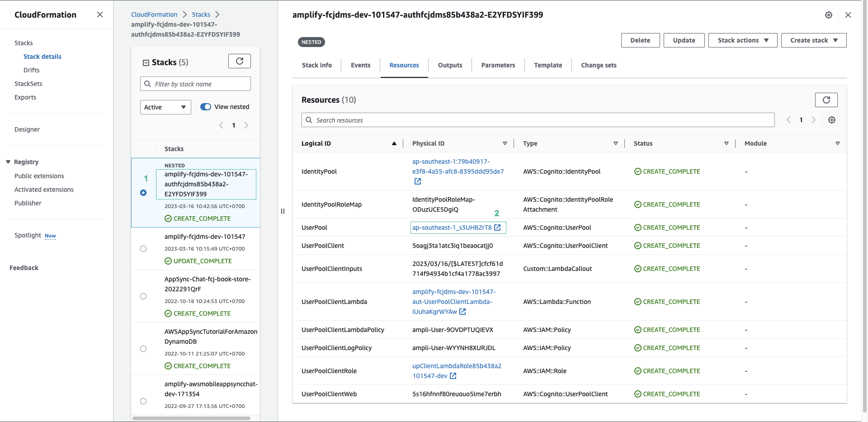
Task: Open the upClientLambdaRole85b438a2 role link
Action: tap(457, 371)
